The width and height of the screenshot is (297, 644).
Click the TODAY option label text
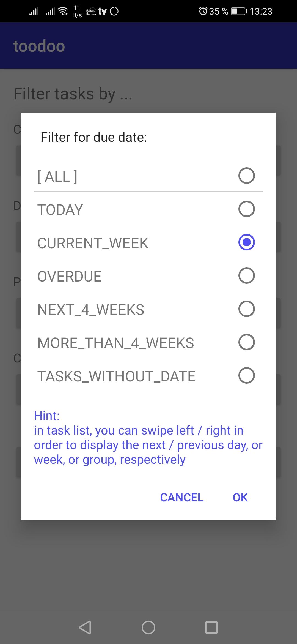(60, 210)
